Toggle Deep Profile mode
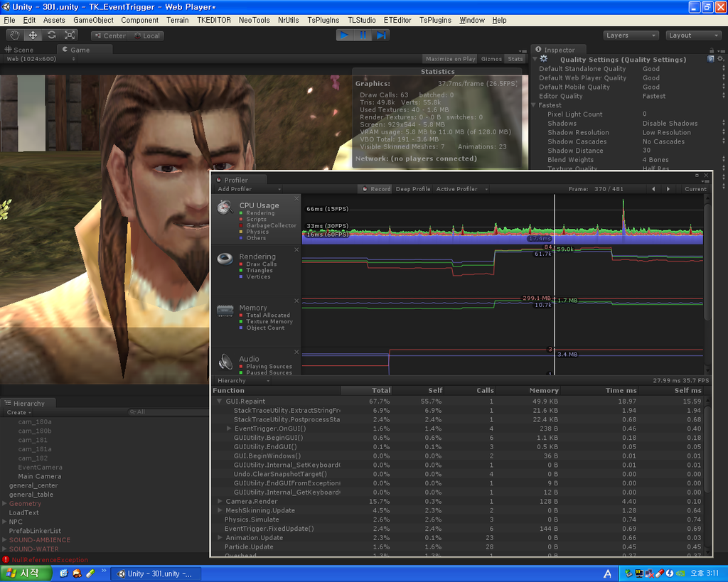 click(x=413, y=189)
